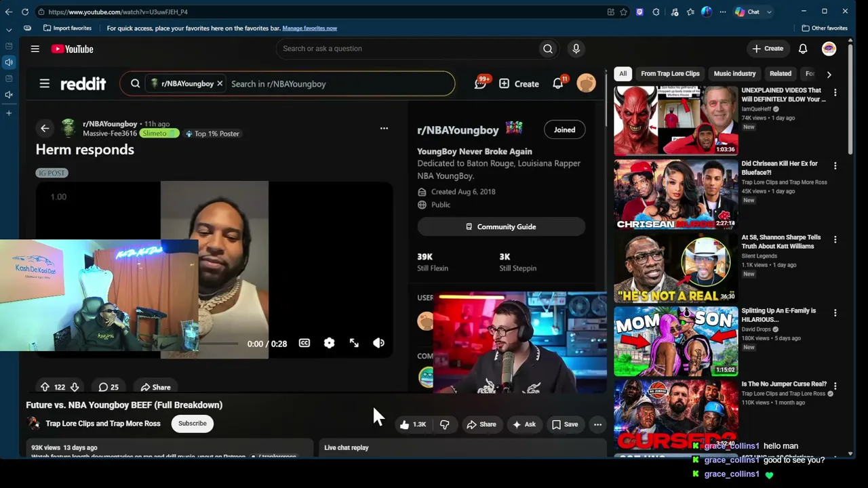Expand the Copilot Chat dropdown arrow
Viewport: 868px width, 488px height.
pos(769,12)
